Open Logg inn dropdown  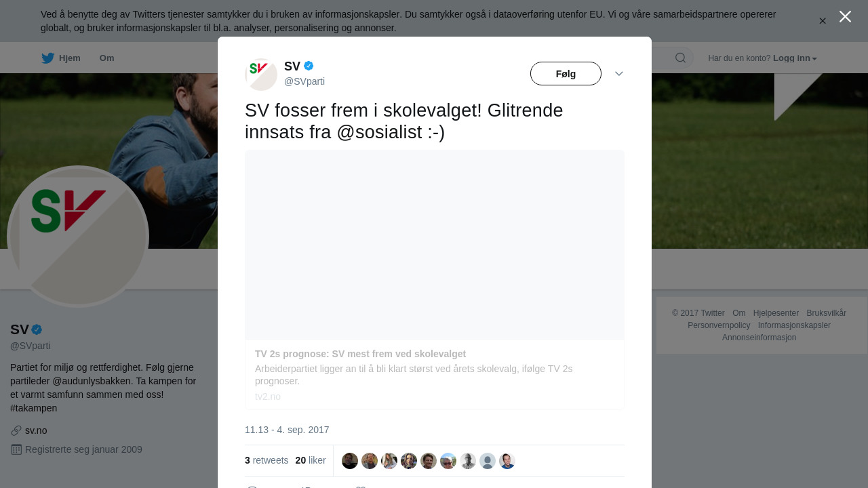[795, 58]
